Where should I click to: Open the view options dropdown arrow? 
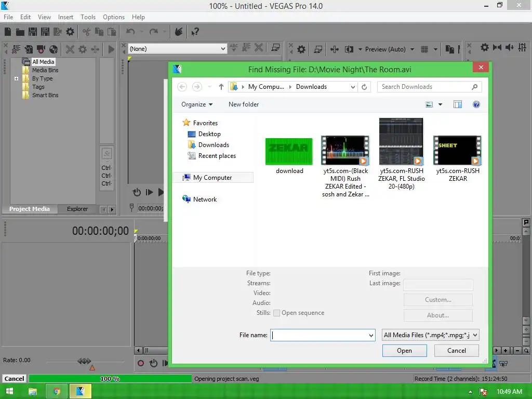coord(441,104)
